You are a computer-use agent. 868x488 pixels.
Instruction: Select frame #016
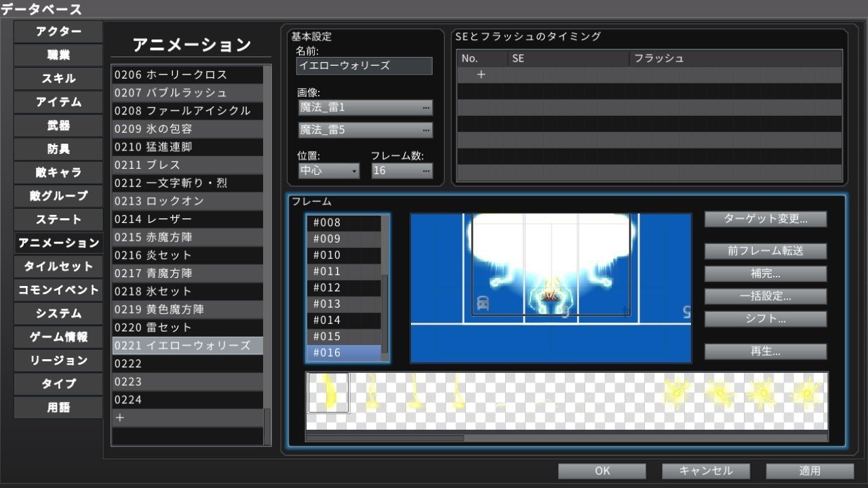coord(344,353)
